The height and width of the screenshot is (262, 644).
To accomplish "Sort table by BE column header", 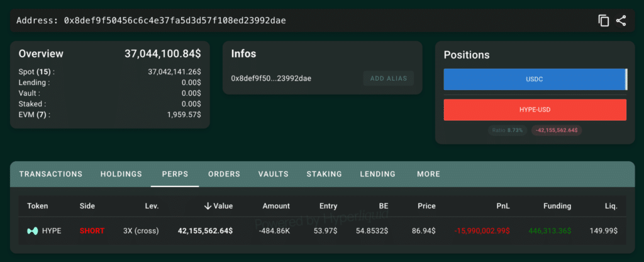I will click(x=384, y=206).
